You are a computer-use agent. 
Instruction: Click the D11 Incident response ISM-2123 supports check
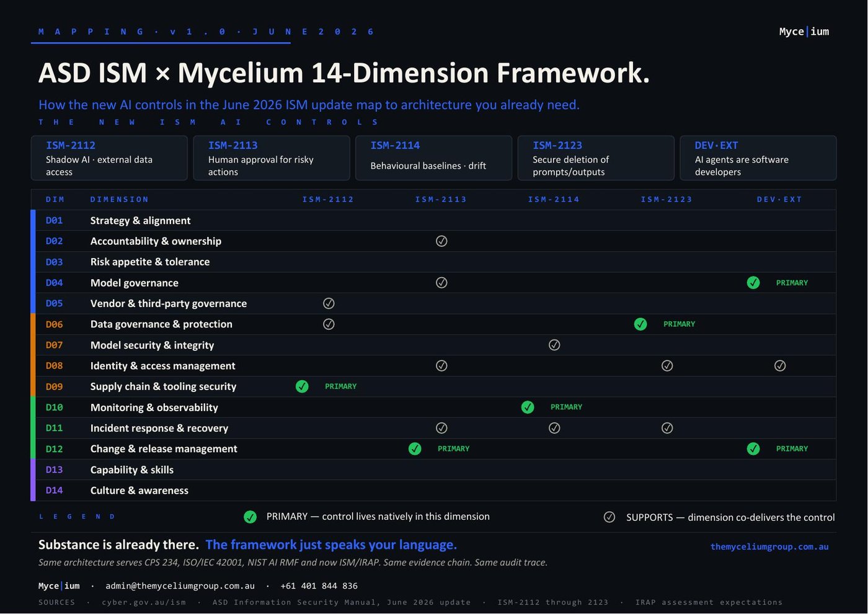[x=667, y=428]
